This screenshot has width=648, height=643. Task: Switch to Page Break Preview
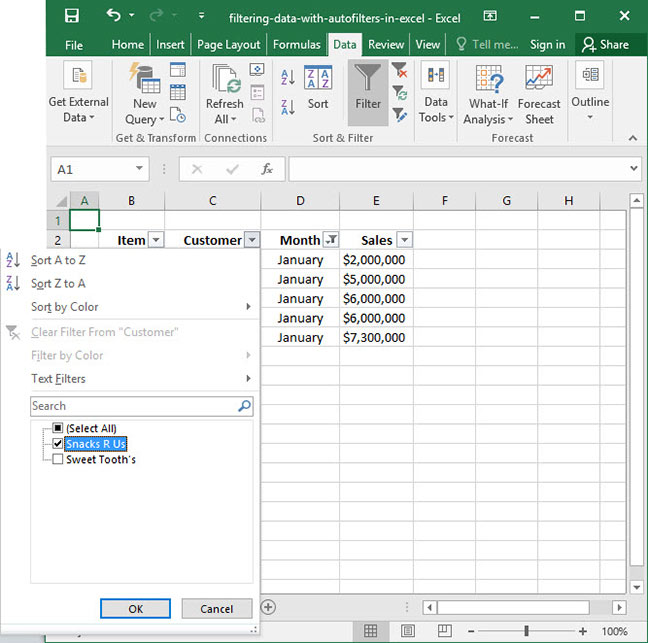click(x=445, y=631)
